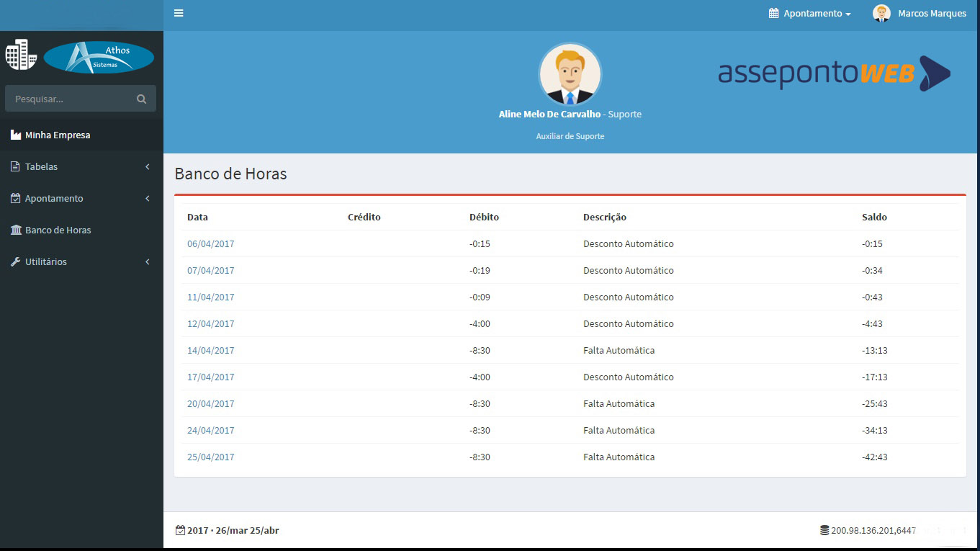The width and height of the screenshot is (980, 551).
Task: Open the Apontamento sidebar menu
Action: [81, 198]
